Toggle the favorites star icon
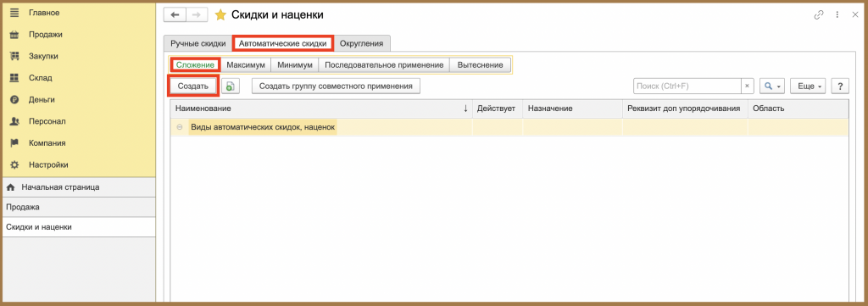Viewport: 868px width, 306px height. (220, 15)
